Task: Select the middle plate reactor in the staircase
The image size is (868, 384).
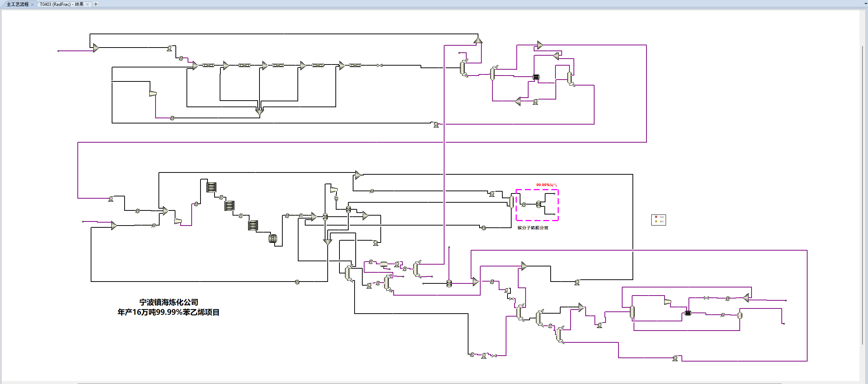Action: [x=230, y=206]
